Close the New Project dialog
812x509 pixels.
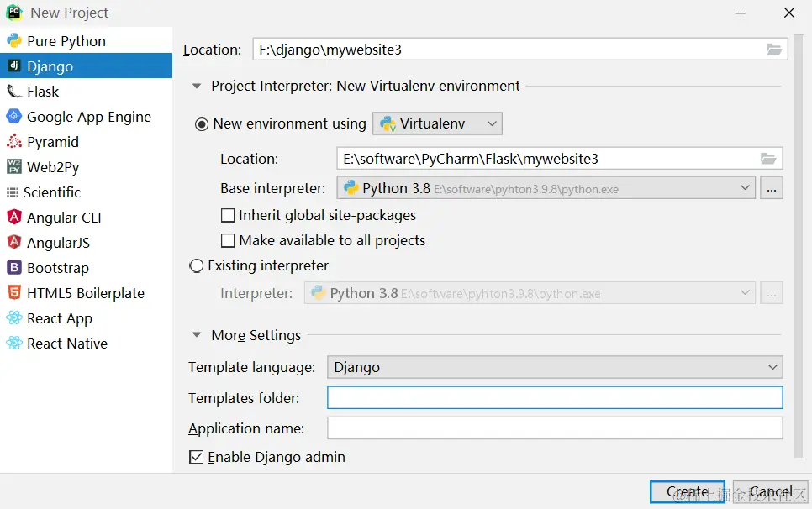(788, 13)
